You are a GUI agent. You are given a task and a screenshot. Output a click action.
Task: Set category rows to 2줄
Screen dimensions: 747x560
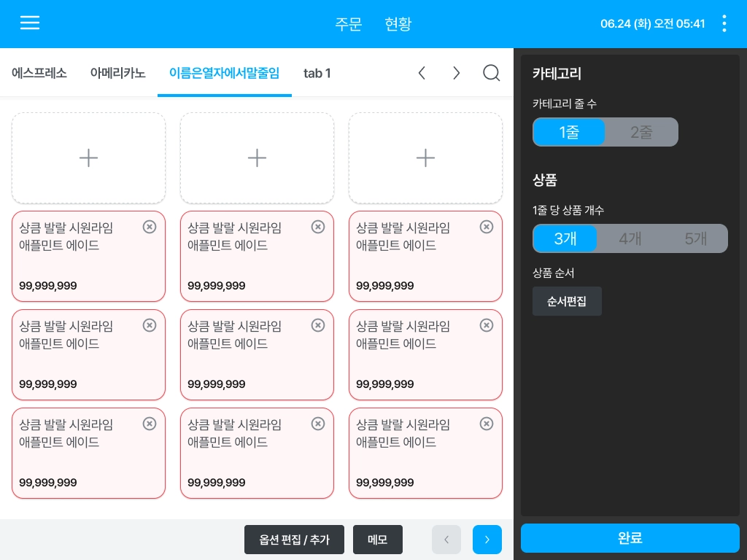coord(641,132)
